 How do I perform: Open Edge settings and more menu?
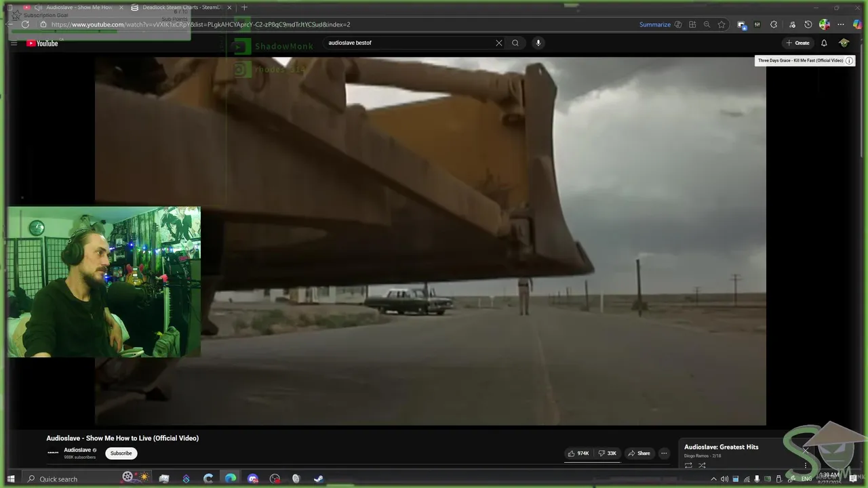(x=841, y=24)
